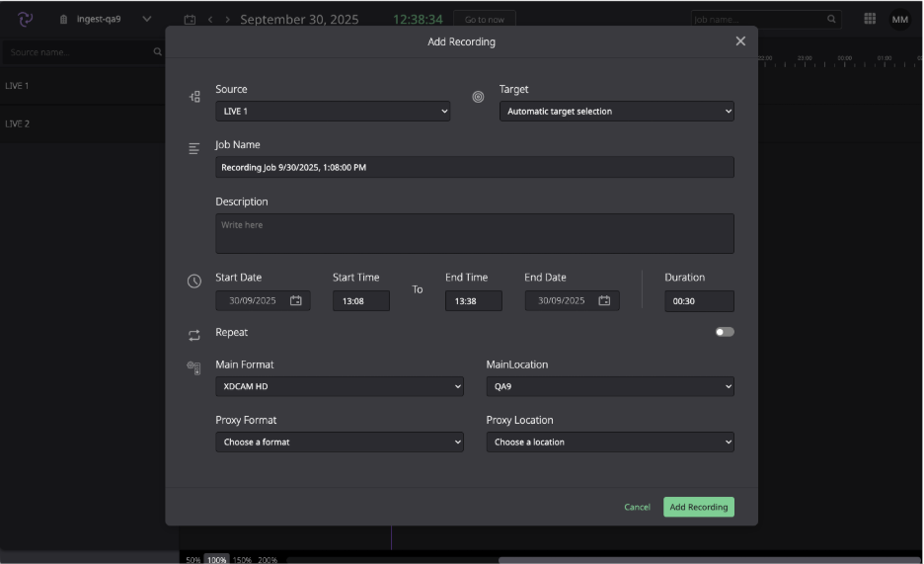
Task: Click the Start Date field
Action: pyautogui.click(x=263, y=300)
